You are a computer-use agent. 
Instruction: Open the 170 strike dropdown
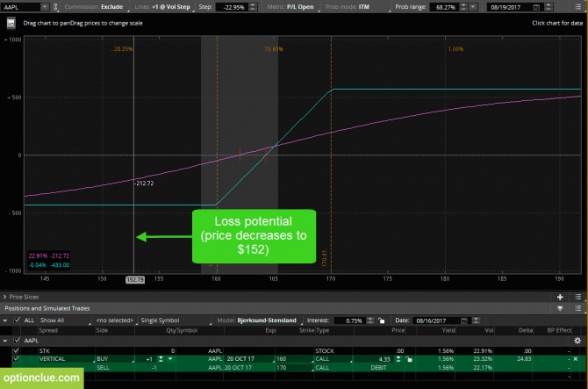(x=294, y=368)
